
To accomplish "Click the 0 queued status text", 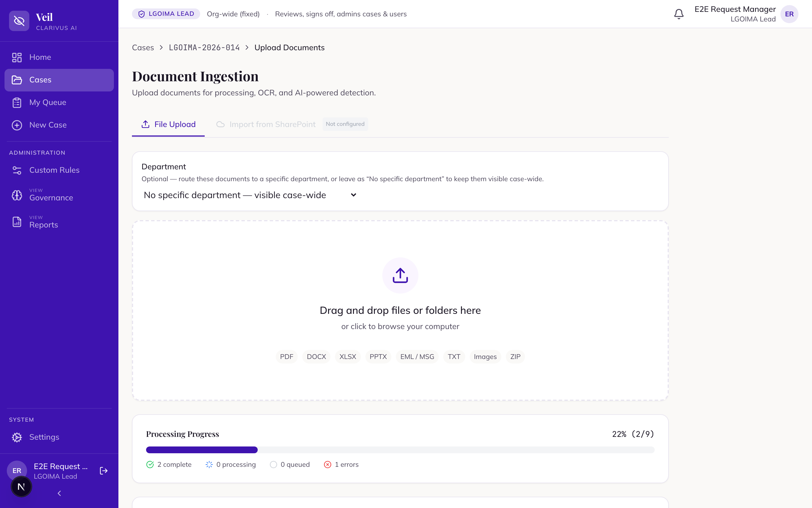I will (295, 465).
